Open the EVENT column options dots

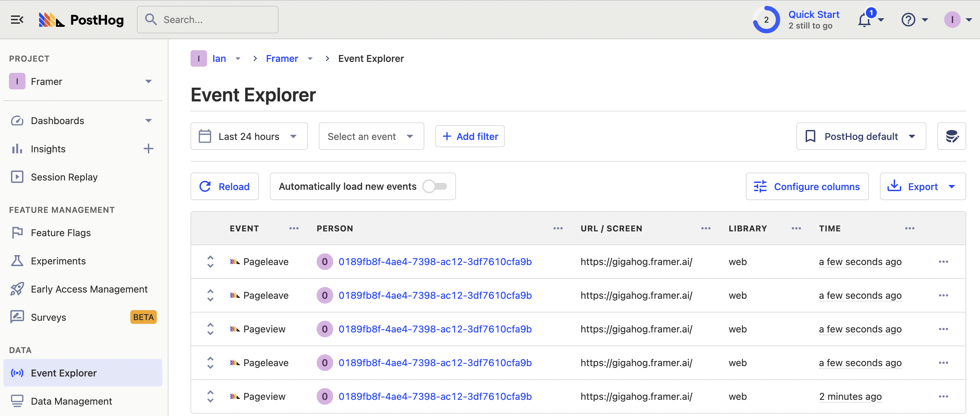pyautogui.click(x=294, y=229)
